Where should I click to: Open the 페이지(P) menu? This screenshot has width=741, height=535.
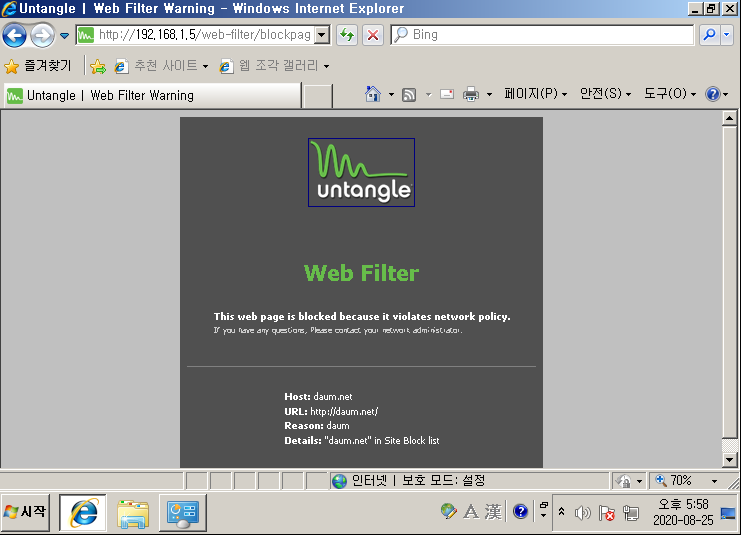(535, 94)
